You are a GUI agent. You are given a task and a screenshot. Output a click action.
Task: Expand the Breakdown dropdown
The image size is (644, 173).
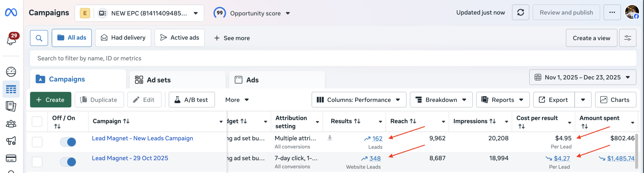pyautogui.click(x=441, y=100)
